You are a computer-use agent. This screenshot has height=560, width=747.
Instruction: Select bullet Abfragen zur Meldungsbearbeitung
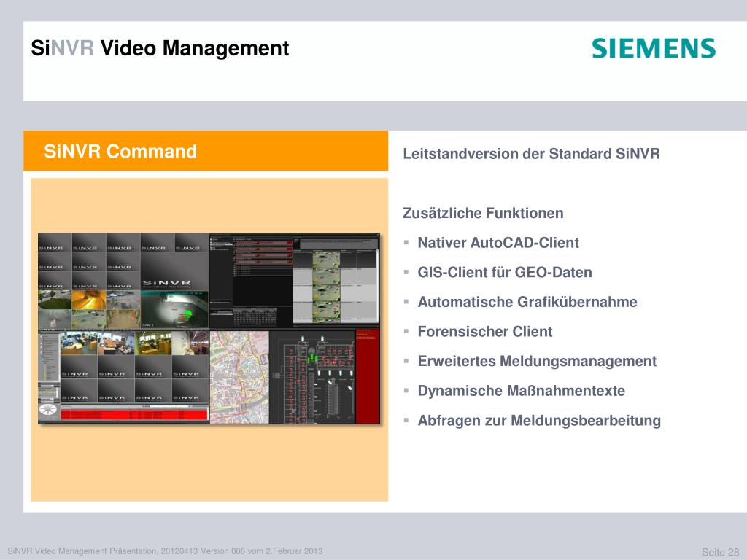click(x=539, y=421)
